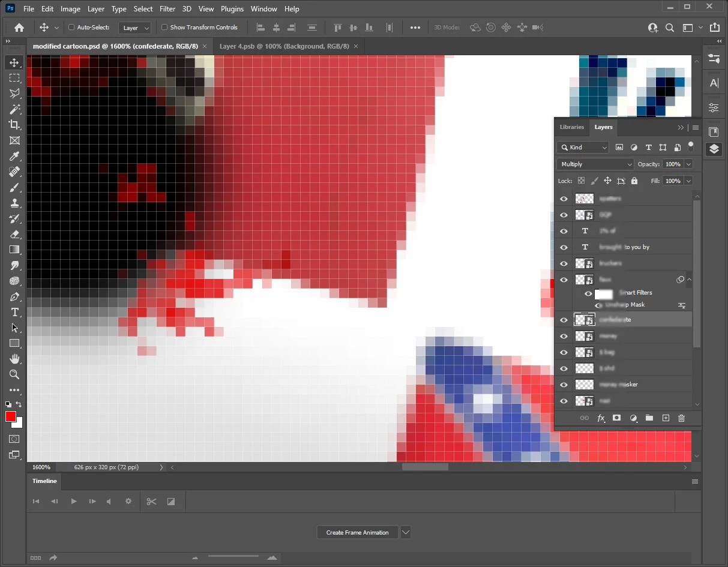Select the History Brush tool
This screenshot has height=567, width=728.
[x=14, y=218]
